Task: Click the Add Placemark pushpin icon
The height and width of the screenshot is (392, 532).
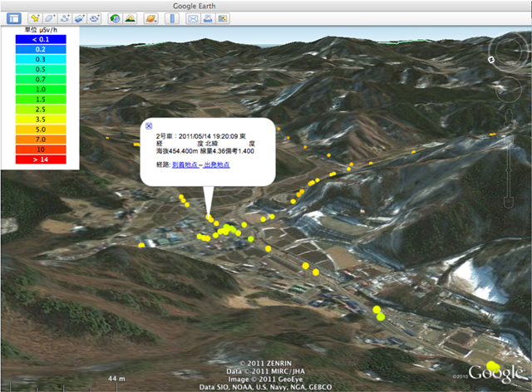Action: pyautogui.click(x=35, y=17)
